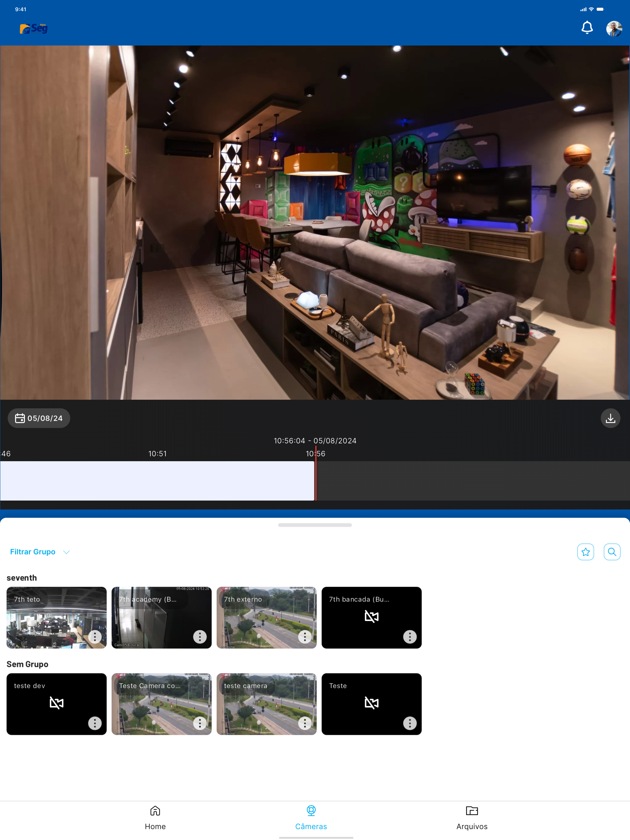This screenshot has height=840, width=630.
Task: Expand the Filtrar Grupo dropdown
Action: [40, 552]
